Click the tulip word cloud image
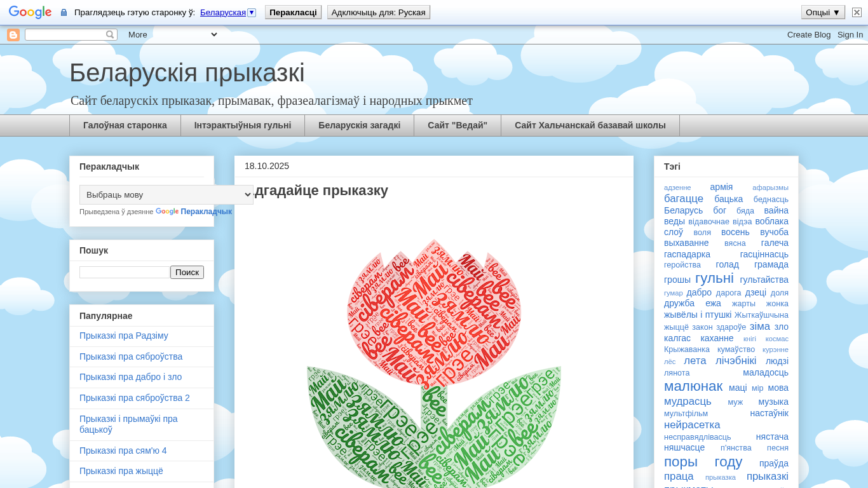This screenshot has width=868, height=488. click(x=434, y=363)
